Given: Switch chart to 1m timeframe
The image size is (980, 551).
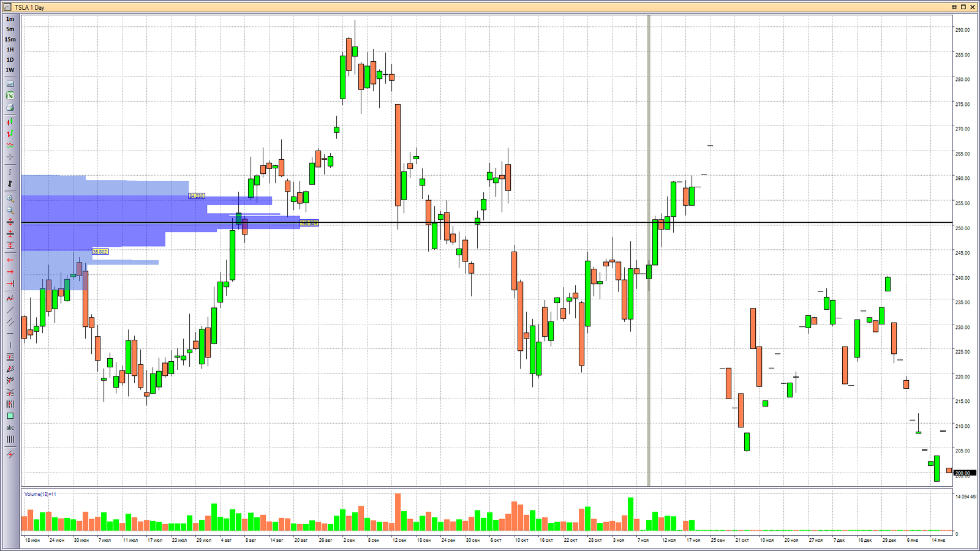Looking at the screenshot, I should [x=10, y=19].
